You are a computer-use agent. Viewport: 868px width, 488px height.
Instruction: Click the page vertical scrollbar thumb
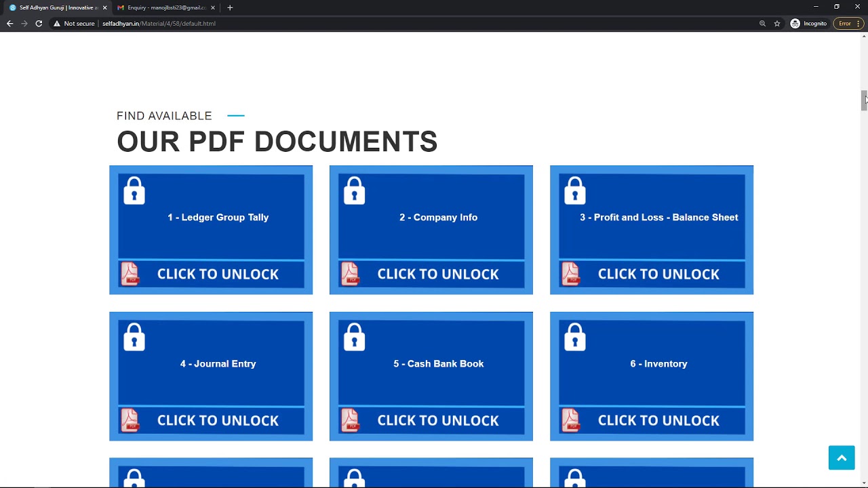tap(864, 100)
